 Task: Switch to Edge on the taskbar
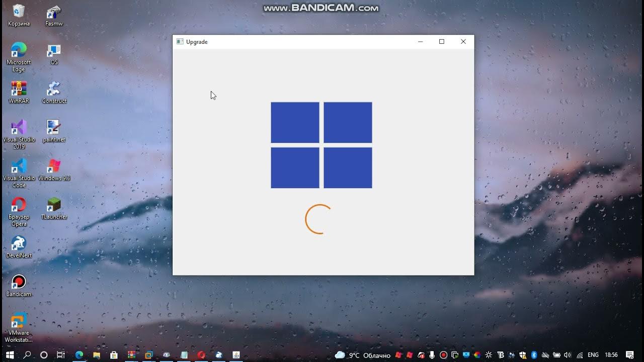79,355
